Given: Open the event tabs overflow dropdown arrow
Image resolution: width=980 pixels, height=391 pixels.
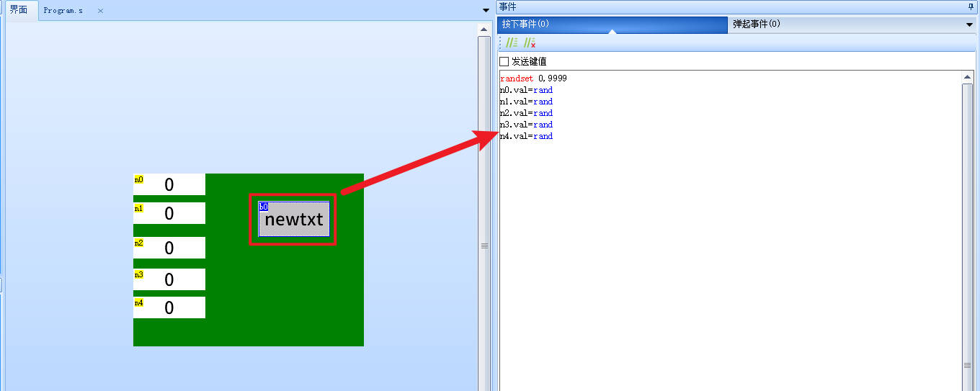Looking at the screenshot, I should click(969, 24).
